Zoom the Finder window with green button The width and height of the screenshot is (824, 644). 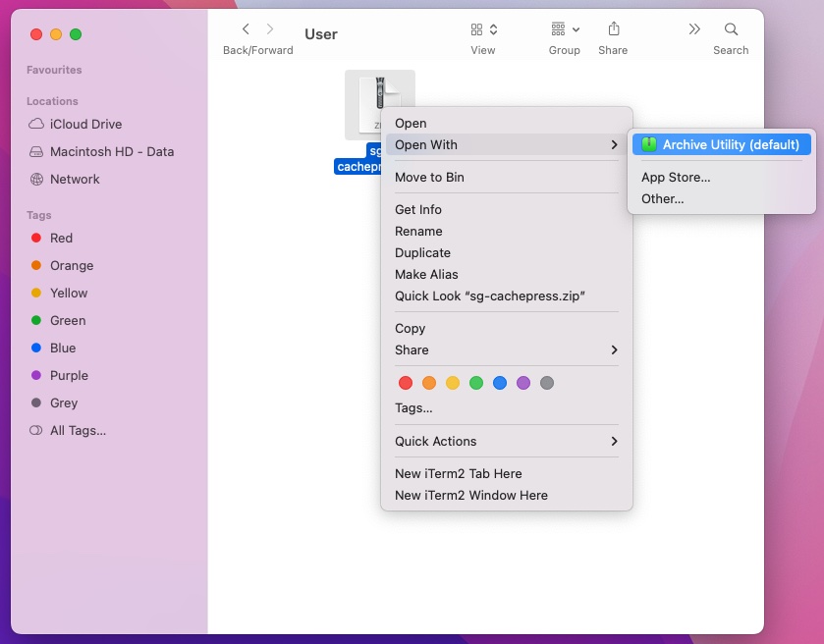click(x=76, y=34)
